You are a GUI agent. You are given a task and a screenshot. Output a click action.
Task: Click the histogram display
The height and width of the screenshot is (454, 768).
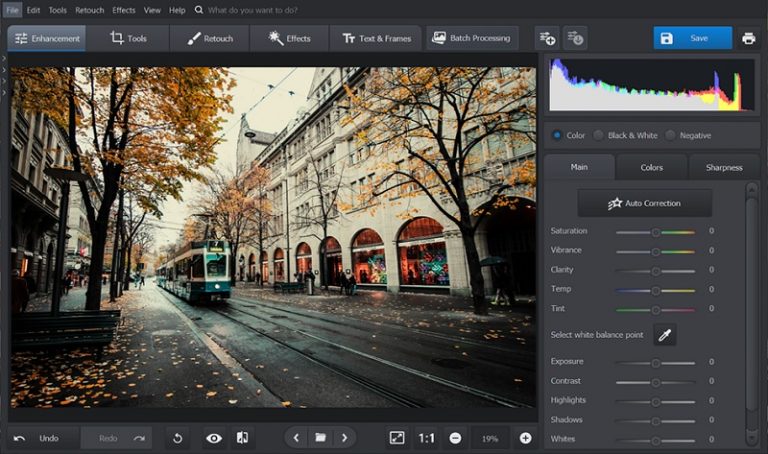[x=651, y=85]
